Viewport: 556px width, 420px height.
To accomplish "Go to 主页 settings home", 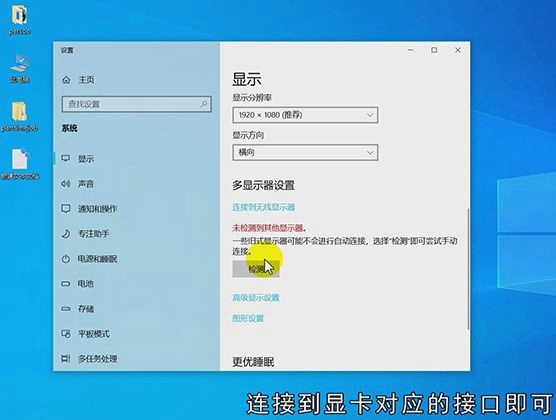I will [86, 80].
